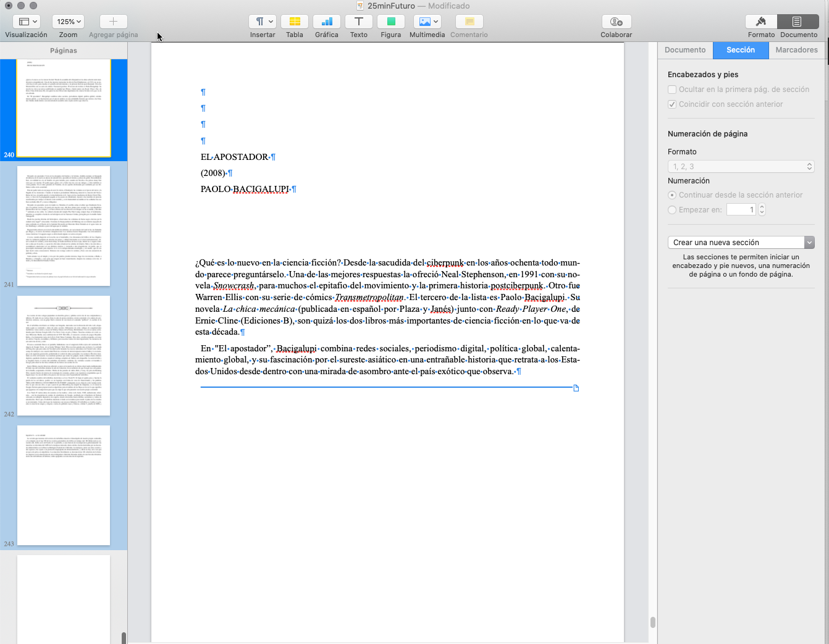Expand the page number Formato dropdown
Image resolution: width=829 pixels, height=644 pixels.
click(x=741, y=167)
